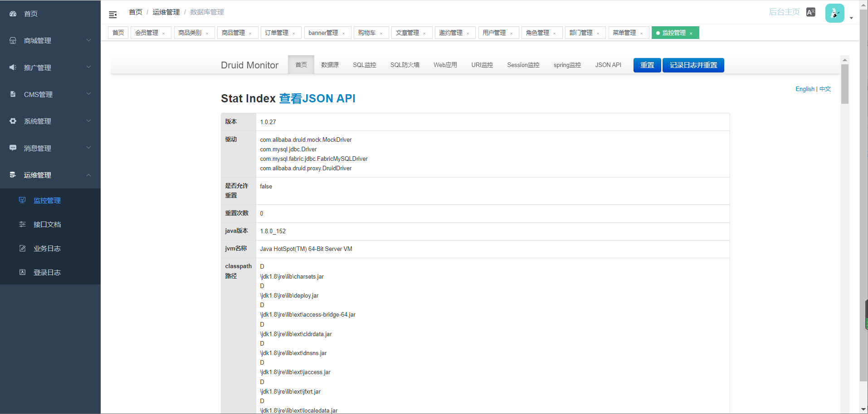Close the 部门管理 tab
Image resolution: width=868 pixels, height=414 pixels.
pos(598,33)
